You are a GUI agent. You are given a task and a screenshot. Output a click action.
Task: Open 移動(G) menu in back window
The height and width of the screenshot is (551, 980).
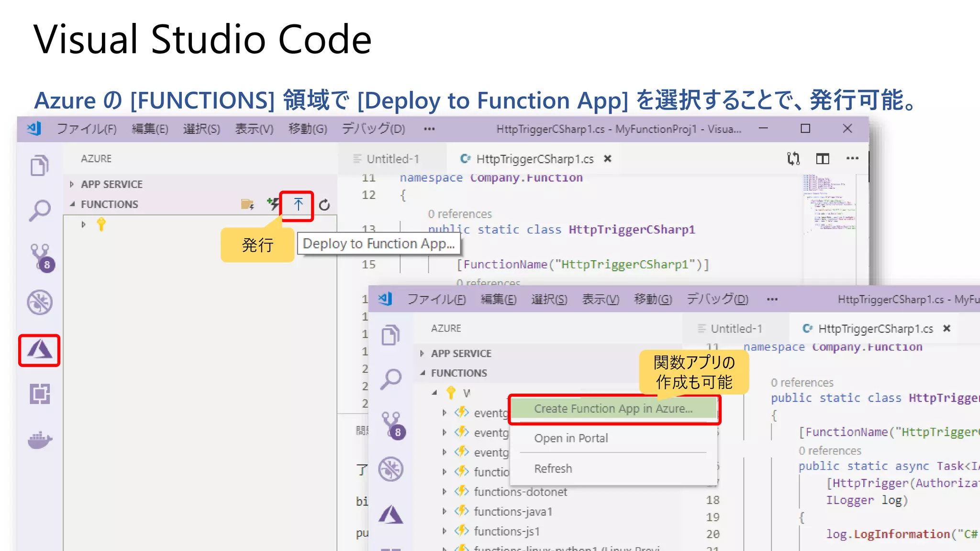(x=308, y=129)
